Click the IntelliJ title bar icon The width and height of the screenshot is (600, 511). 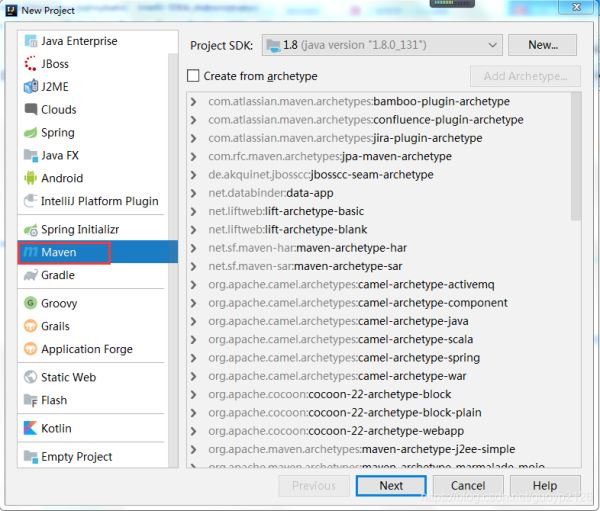tap(11, 10)
